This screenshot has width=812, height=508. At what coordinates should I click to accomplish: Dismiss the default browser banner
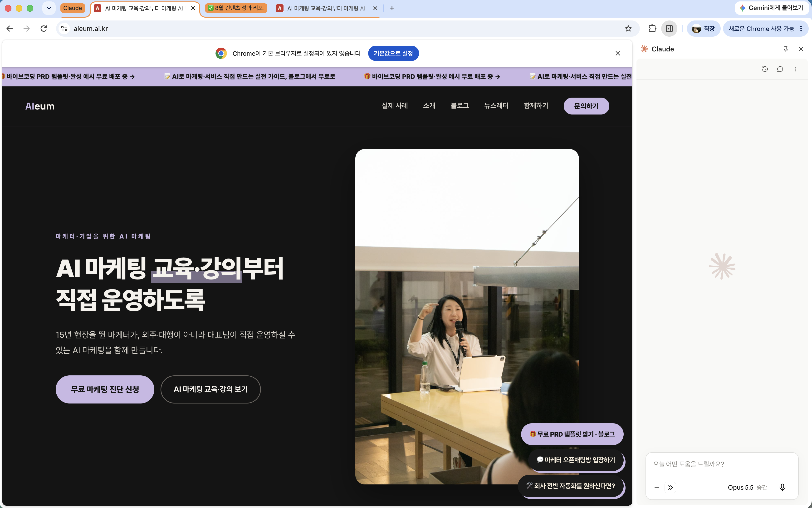click(618, 53)
